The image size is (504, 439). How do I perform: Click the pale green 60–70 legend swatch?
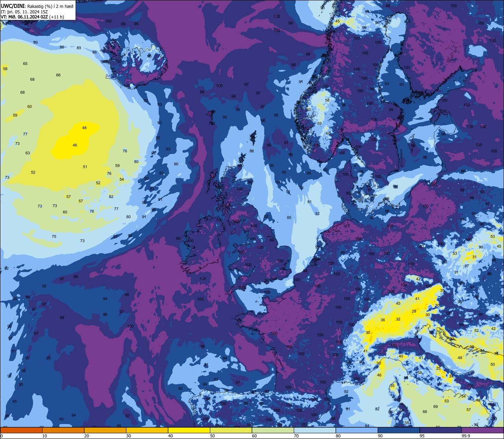pos(273,430)
